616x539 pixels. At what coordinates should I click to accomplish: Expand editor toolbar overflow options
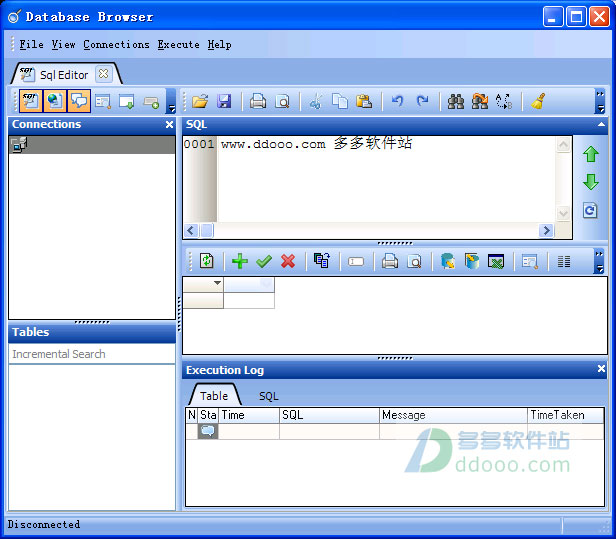600,101
